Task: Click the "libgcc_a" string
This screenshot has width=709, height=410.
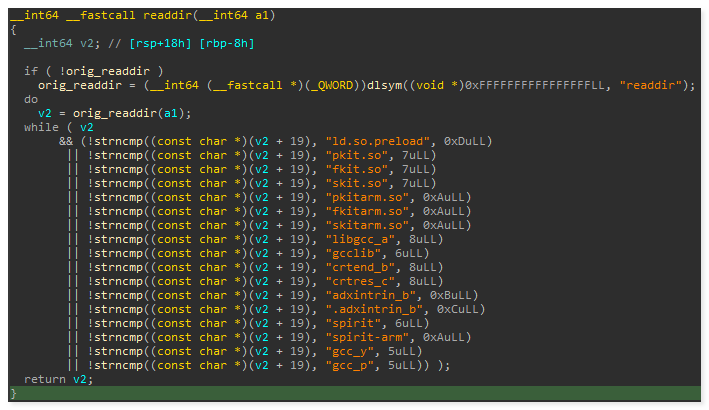Action: click(355, 239)
